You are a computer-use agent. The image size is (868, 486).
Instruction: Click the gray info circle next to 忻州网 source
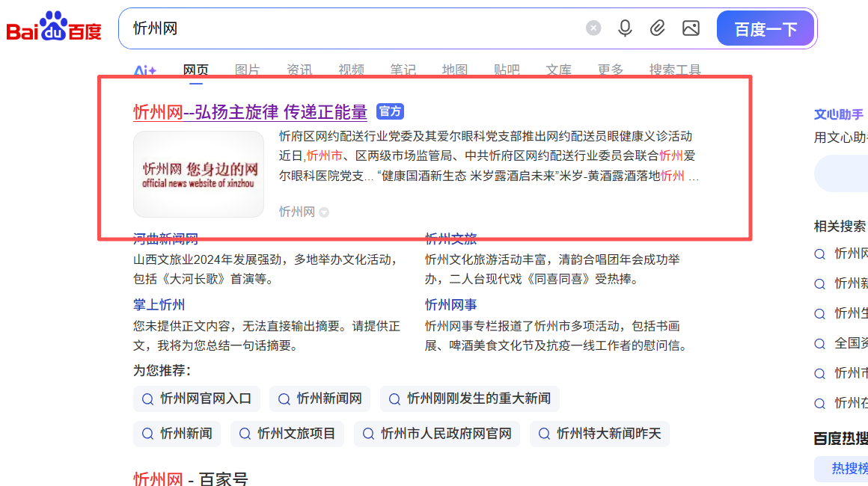click(323, 212)
